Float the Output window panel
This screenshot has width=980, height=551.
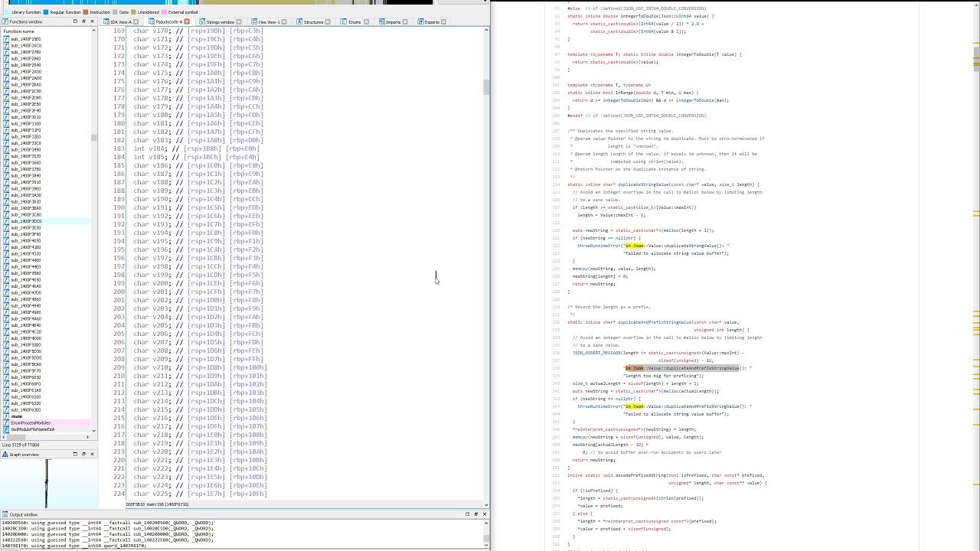tap(475, 514)
